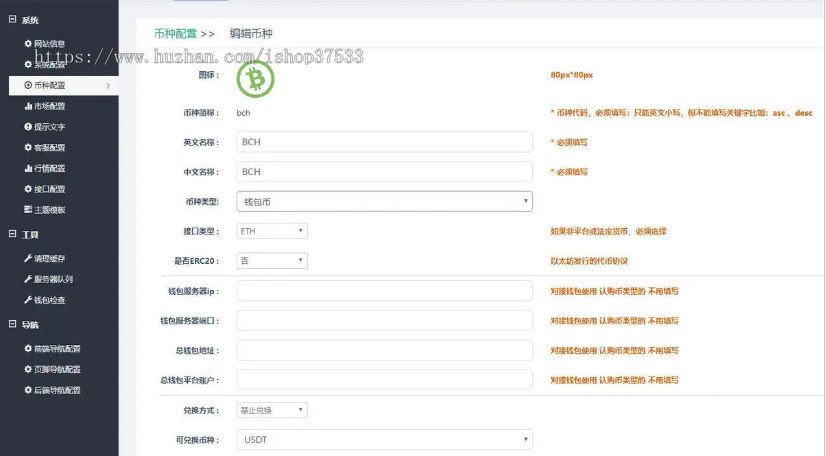
Task: Click the 钱包服务器端口 input field
Action: 385,321
